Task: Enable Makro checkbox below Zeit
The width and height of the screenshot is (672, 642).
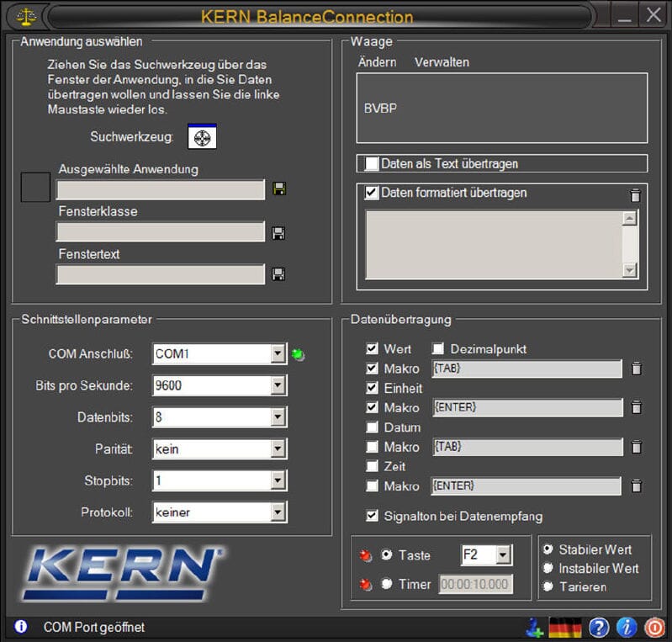Action: pos(372,485)
